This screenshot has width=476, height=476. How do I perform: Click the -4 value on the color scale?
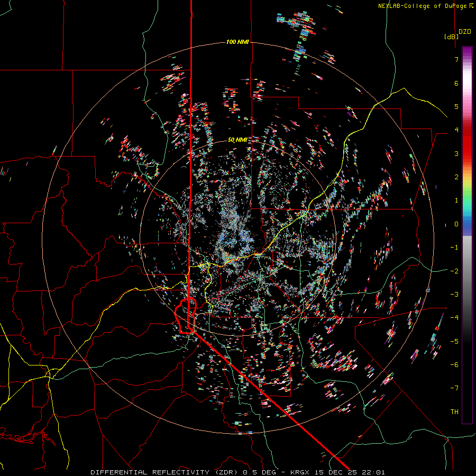(x=454, y=318)
